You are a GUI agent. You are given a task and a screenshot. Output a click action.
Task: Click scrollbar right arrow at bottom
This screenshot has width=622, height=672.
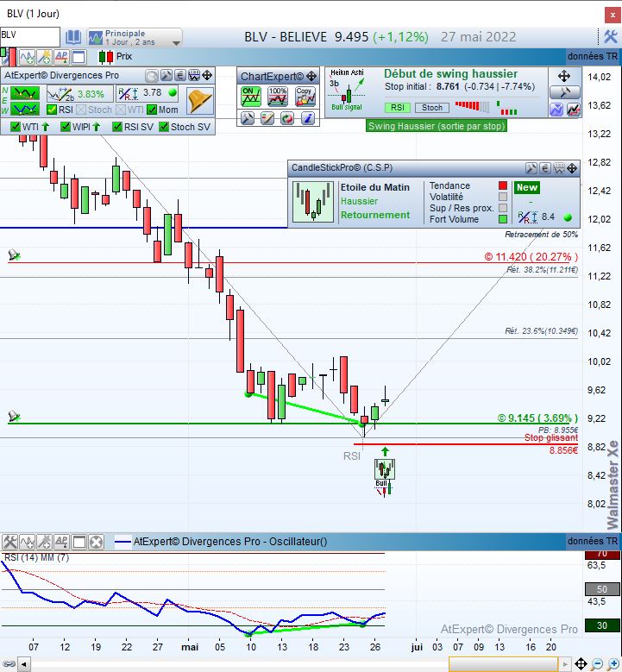pos(565,665)
